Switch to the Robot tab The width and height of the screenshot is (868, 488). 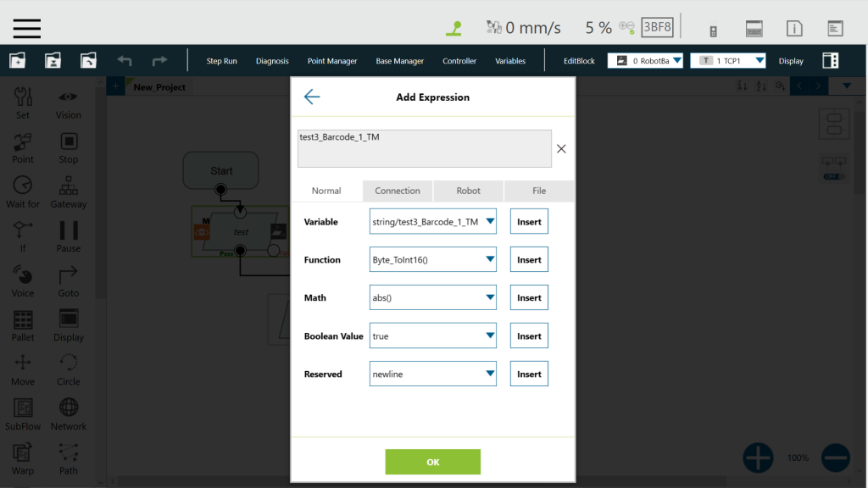pos(468,191)
